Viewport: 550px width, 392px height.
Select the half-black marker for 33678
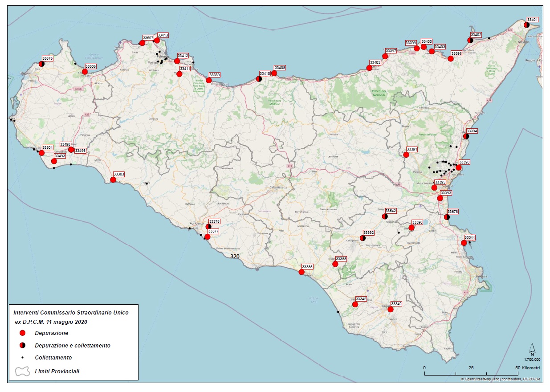coord(447,217)
